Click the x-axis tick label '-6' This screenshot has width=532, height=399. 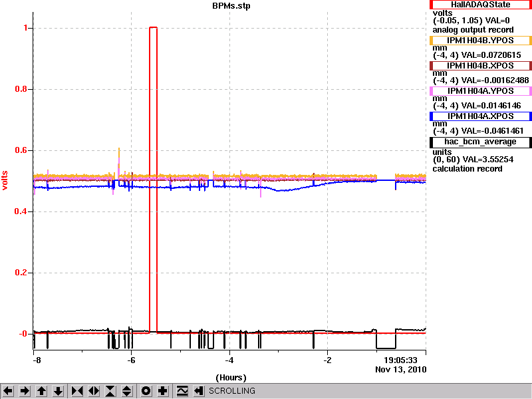(x=131, y=360)
